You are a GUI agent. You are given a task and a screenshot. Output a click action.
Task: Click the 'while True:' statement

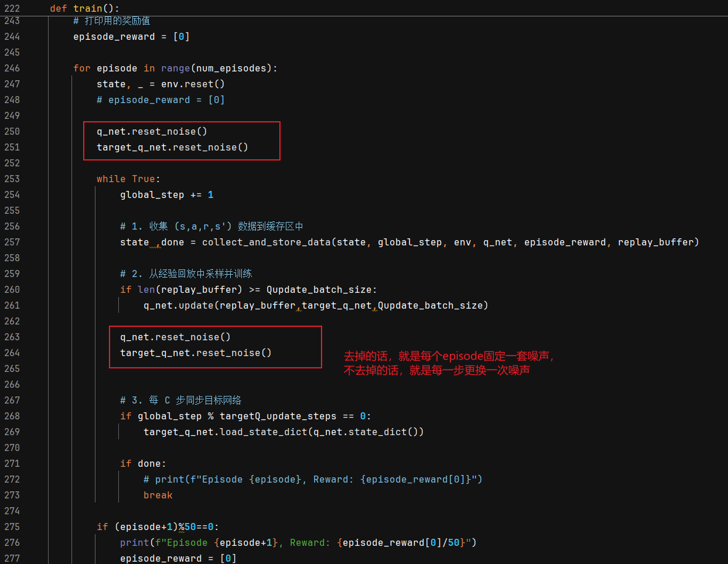(x=128, y=179)
